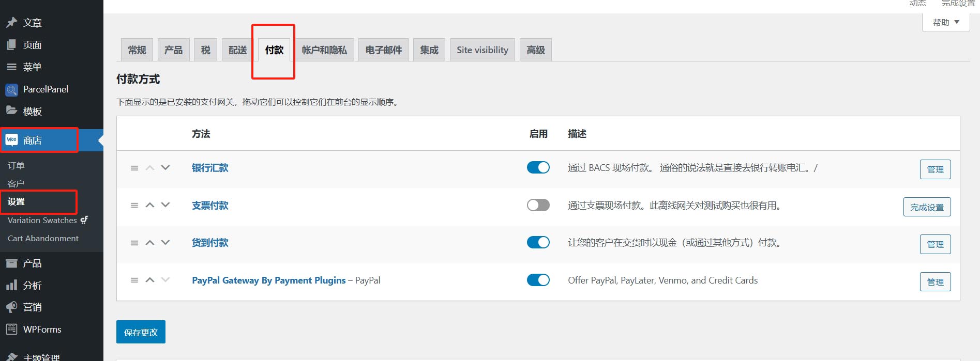
Task: Switch to the 配送 tab
Action: tap(237, 50)
